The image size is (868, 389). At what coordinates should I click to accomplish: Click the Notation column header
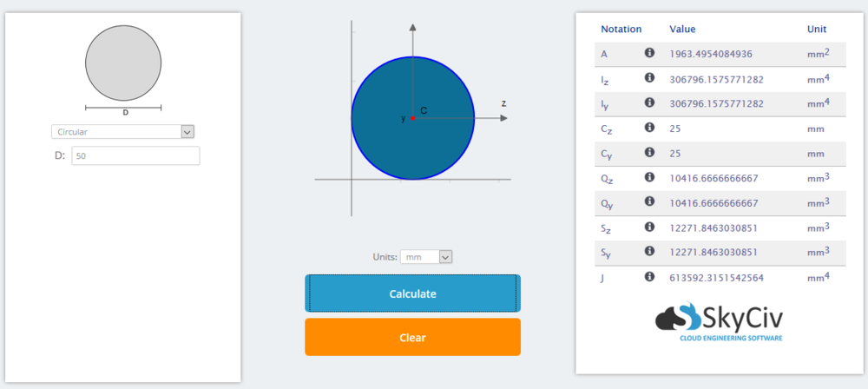coord(621,29)
